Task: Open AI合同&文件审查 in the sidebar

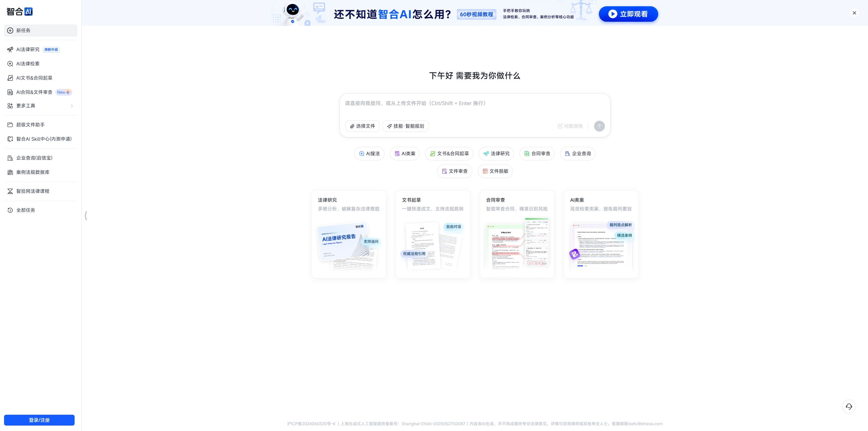Action: point(41,92)
